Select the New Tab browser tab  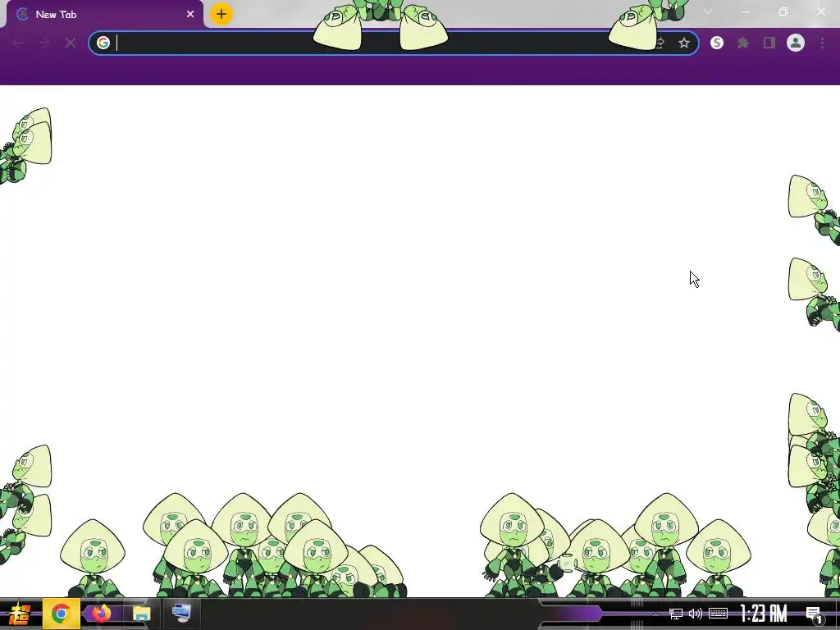(104, 15)
